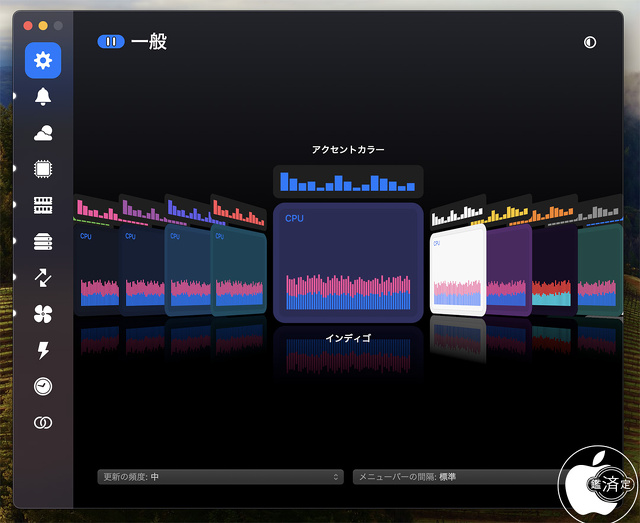The width and height of the screenshot is (640, 523).
Task: Open the 更新の頻度 dropdown
Action: click(x=221, y=477)
